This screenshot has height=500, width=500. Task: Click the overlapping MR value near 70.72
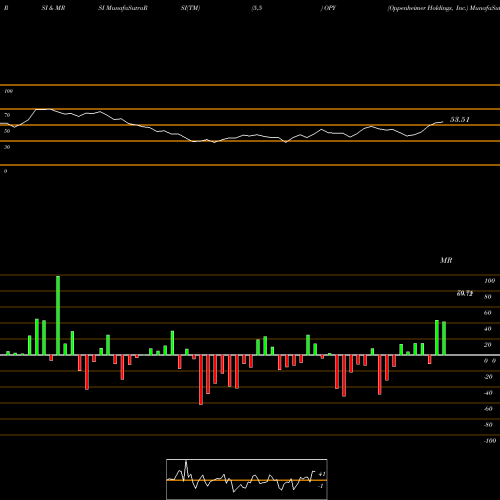coord(465,293)
